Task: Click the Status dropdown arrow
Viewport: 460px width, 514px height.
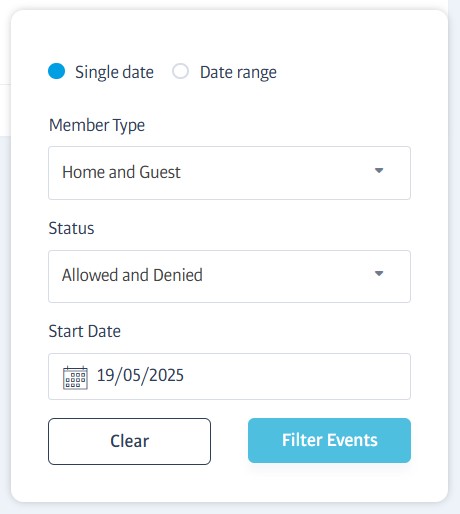Action: point(379,274)
